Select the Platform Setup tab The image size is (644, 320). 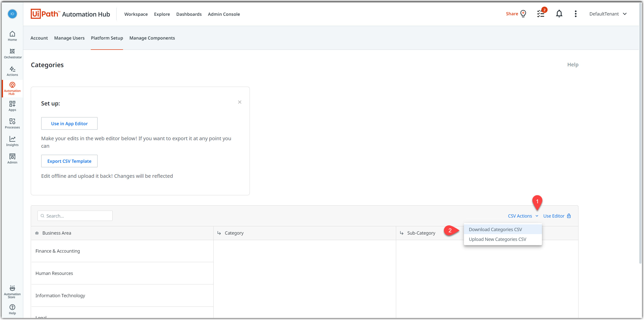coord(107,38)
